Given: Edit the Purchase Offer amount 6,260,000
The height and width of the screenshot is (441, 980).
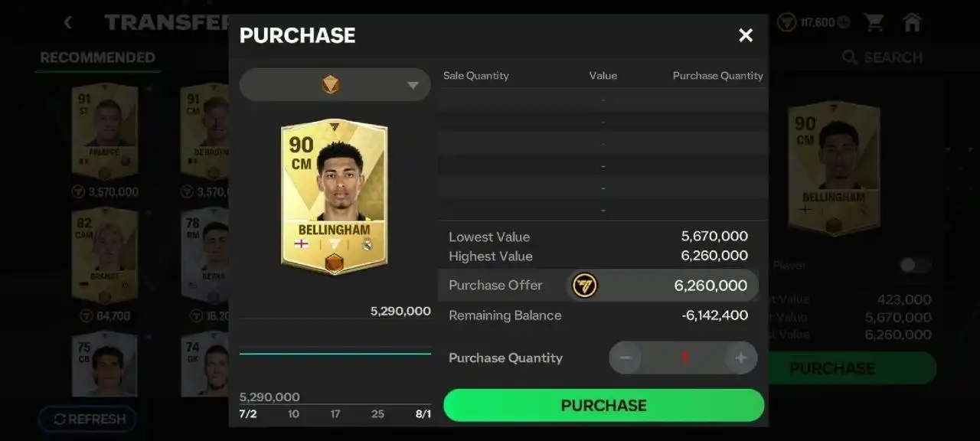Looking at the screenshot, I should (x=710, y=286).
